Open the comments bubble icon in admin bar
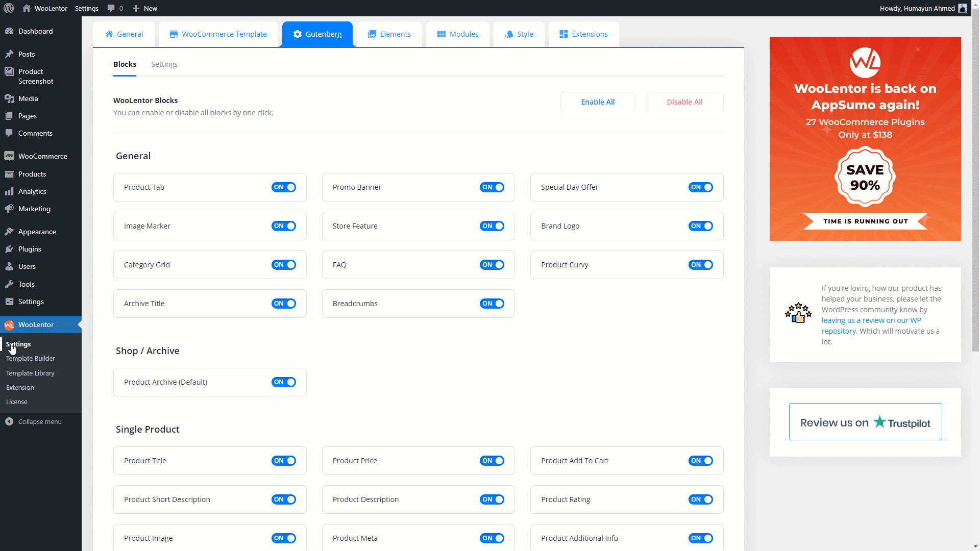 pyautogui.click(x=111, y=8)
